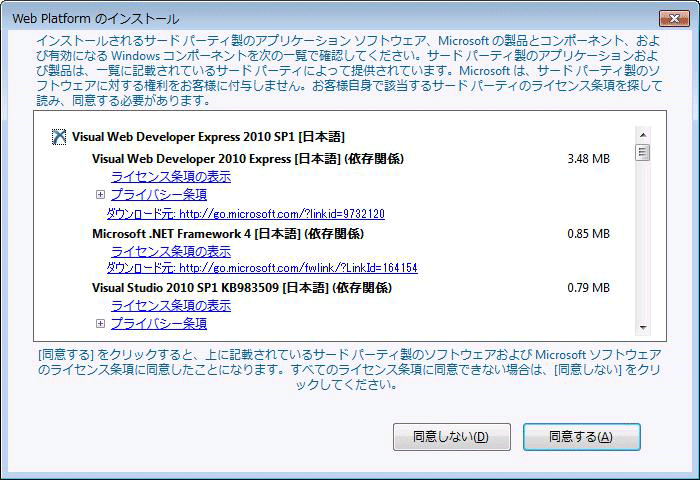The image size is (700, 480).
Task: Expand privacy terms under Visual Studio 2010 SP1 KB983509
Action: coord(100,323)
